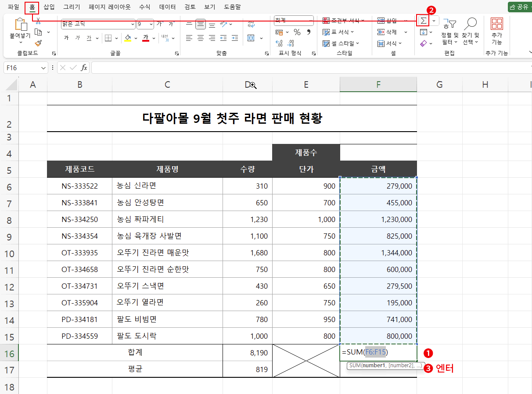Toggle align text left

tap(189, 38)
